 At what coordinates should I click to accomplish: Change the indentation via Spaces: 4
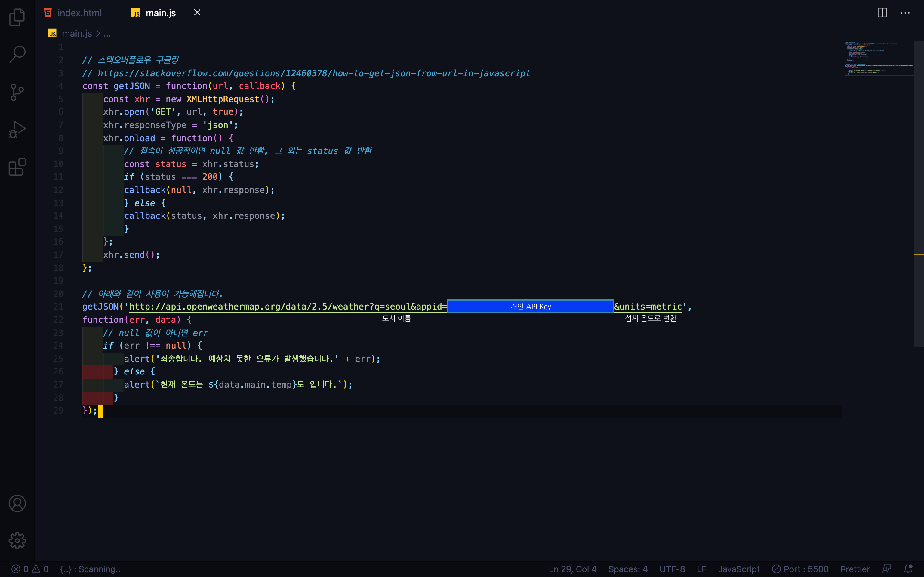tap(627, 569)
